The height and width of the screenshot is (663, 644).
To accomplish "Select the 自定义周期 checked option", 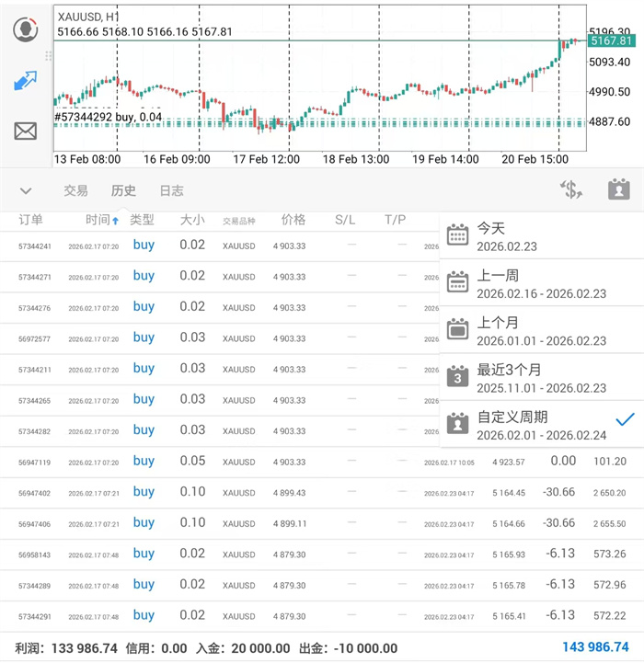I will tap(541, 425).
